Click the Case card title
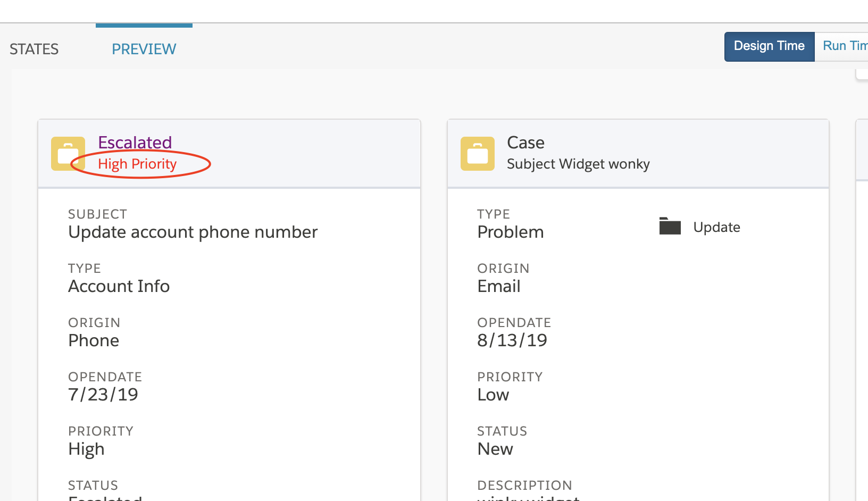Screen dimensions: 868x501 (525, 143)
